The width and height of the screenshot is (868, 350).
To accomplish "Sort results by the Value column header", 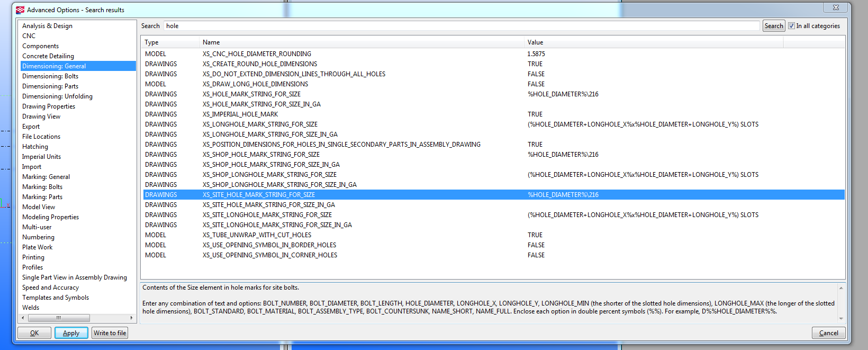I will click(x=654, y=42).
